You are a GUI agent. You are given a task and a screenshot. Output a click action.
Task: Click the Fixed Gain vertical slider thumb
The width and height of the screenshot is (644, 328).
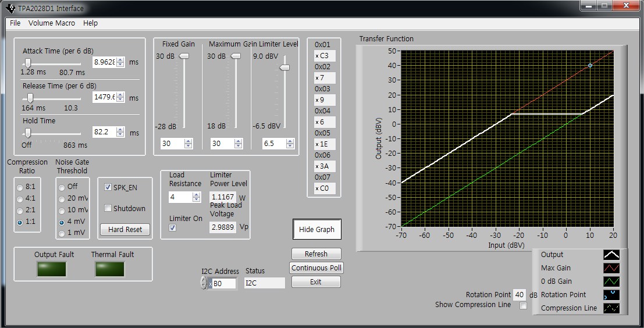coord(184,56)
